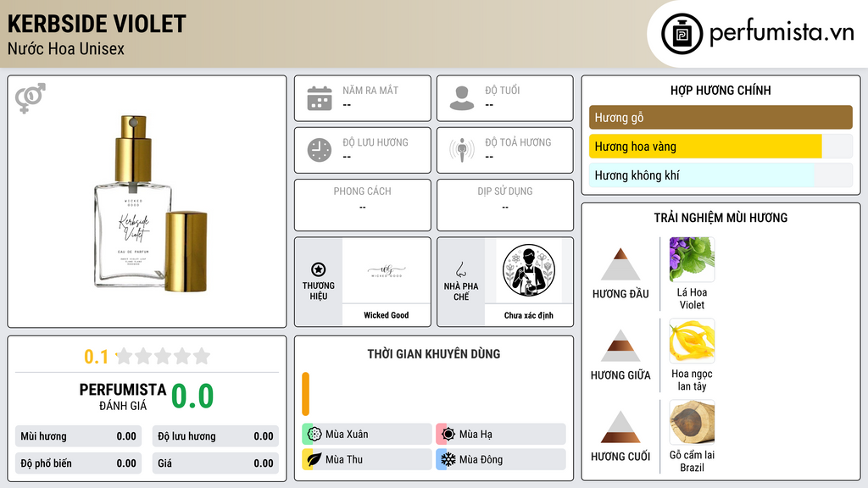Click the green 0.0 Perfumista score
Image resolution: width=868 pixels, height=488 pixels.
click(x=192, y=396)
